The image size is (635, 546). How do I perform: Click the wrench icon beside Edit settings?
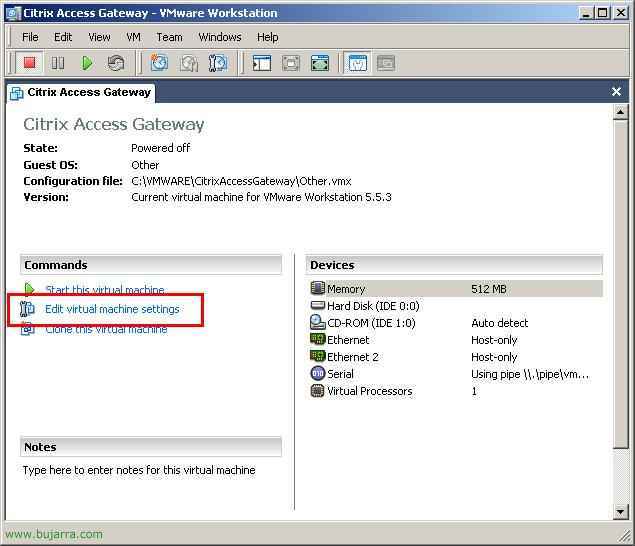point(27,309)
